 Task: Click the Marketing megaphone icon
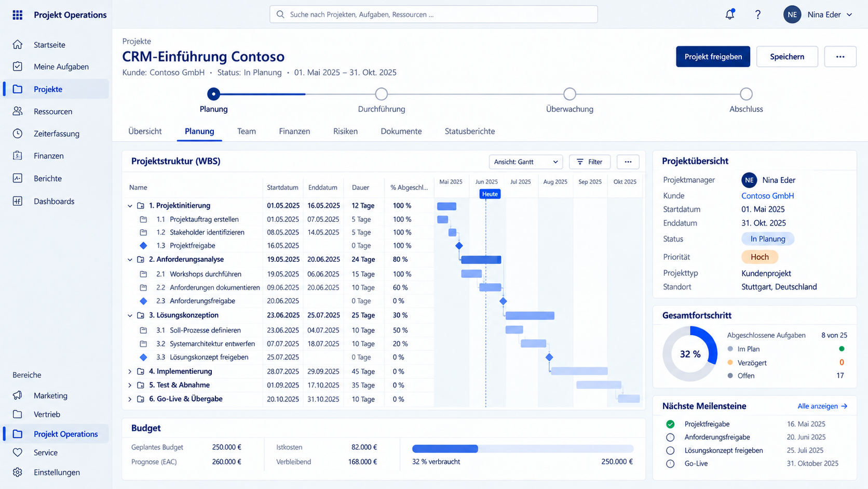pyautogui.click(x=18, y=395)
